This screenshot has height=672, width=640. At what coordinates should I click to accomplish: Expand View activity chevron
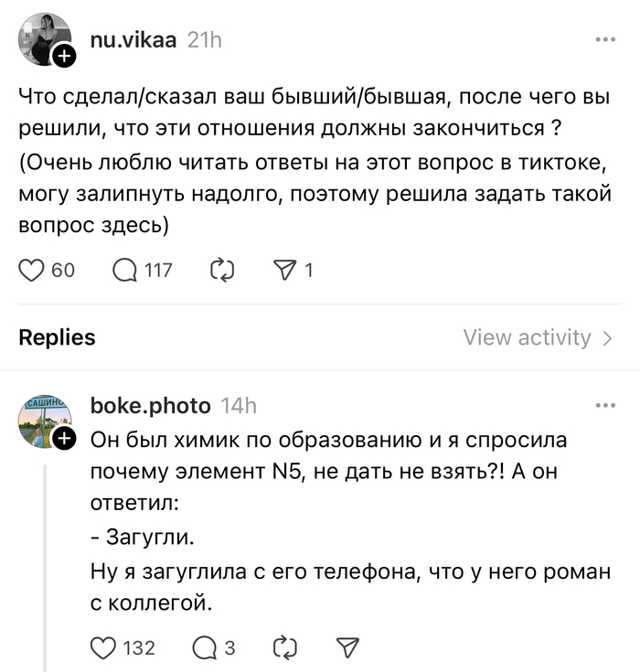coord(607,338)
